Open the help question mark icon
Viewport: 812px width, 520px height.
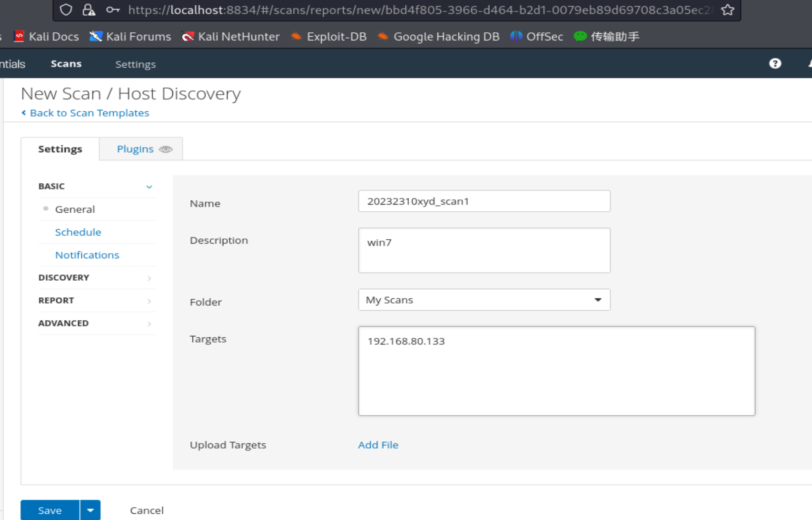(775, 63)
